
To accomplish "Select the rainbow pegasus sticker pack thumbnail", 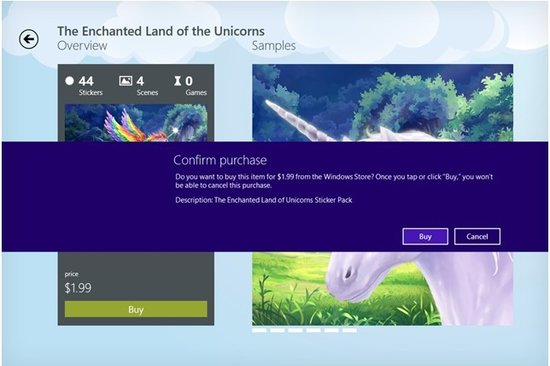I will [136, 123].
